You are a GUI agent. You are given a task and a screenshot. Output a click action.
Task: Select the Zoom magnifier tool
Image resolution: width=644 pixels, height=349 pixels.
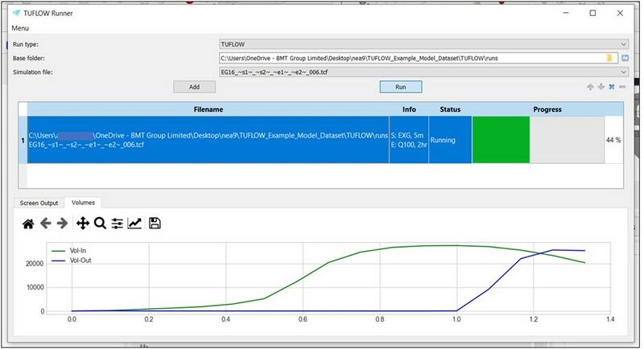[100, 224]
